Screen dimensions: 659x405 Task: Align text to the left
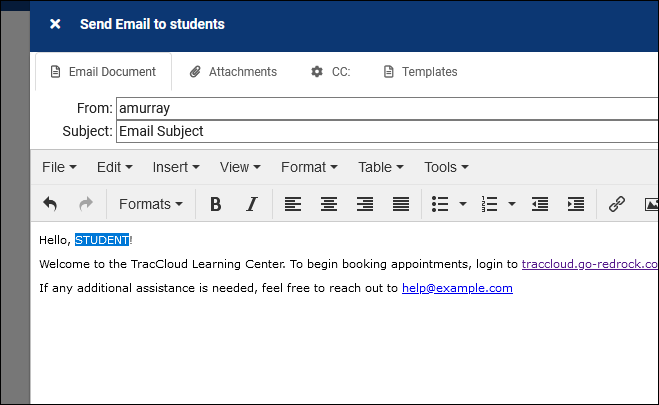coord(292,204)
